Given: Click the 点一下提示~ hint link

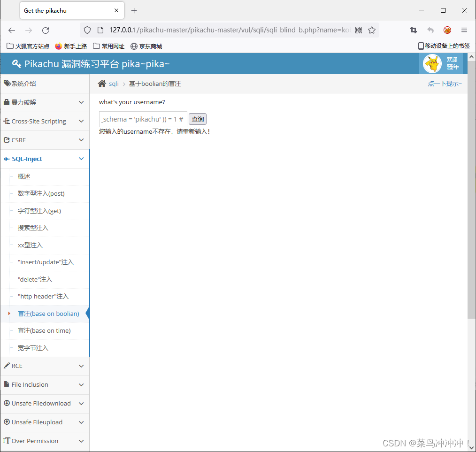Looking at the screenshot, I should [445, 84].
